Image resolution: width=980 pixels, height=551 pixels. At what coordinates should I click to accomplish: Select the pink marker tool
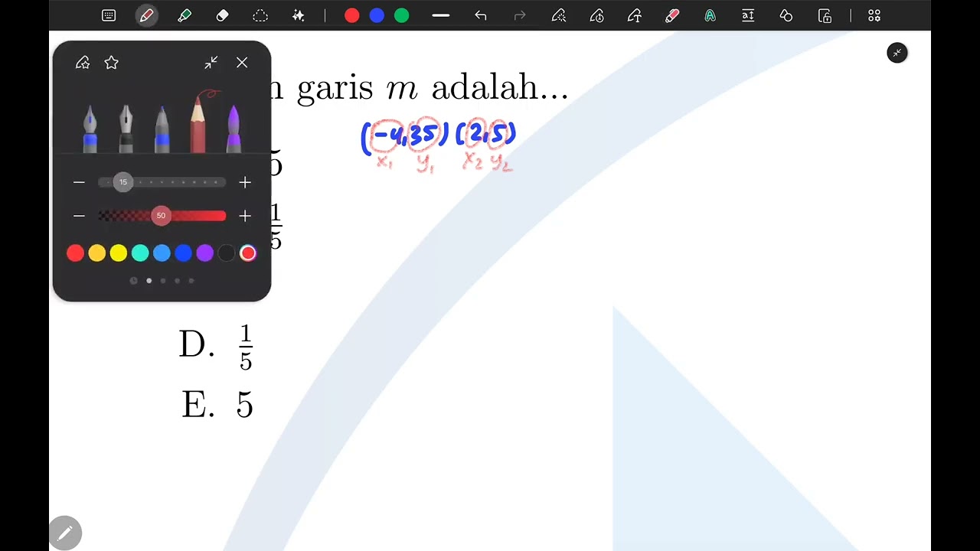[672, 15]
